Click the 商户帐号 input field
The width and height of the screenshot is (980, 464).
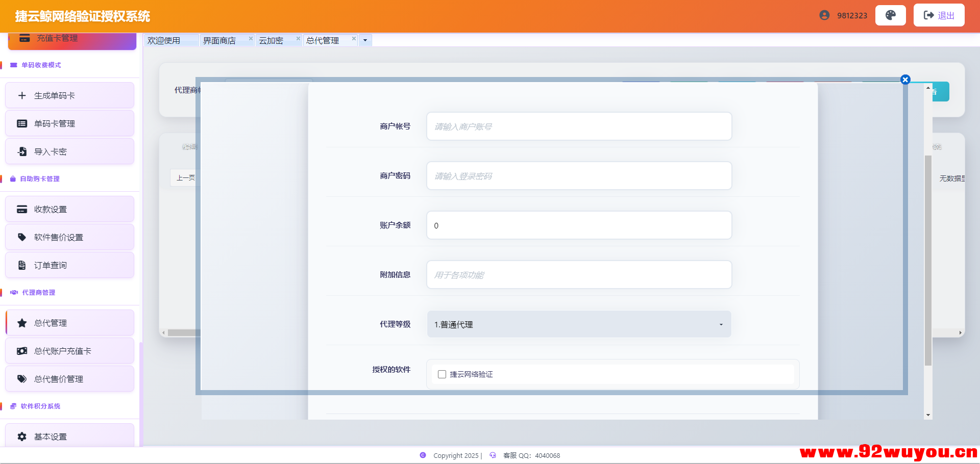coord(579,126)
